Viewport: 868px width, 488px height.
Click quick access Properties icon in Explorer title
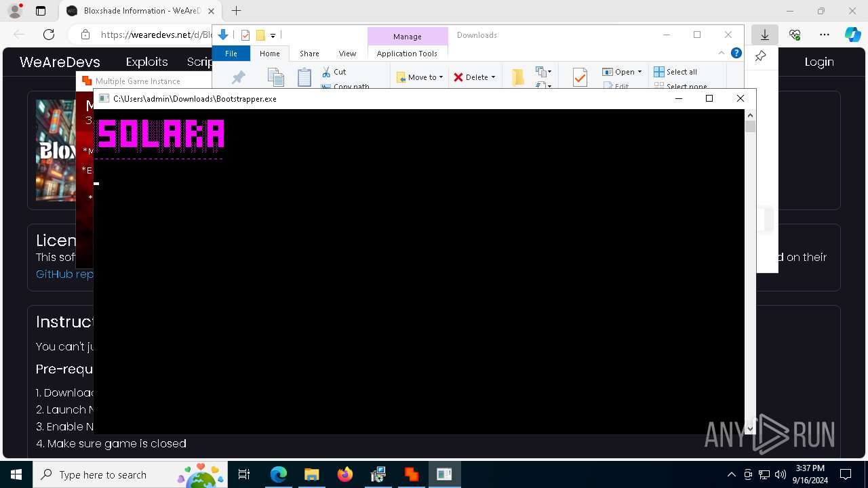click(x=245, y=35)
